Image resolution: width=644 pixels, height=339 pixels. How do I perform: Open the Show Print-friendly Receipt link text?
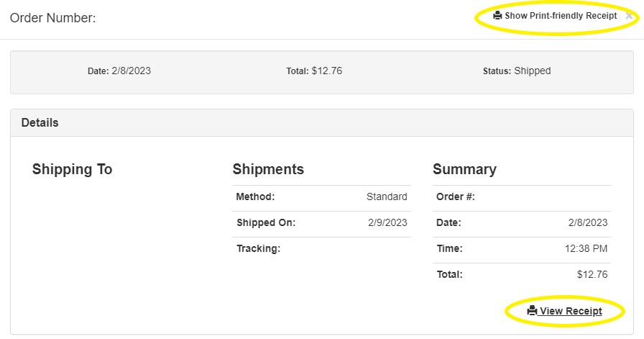pyautogui.click(x=561, y=16)
